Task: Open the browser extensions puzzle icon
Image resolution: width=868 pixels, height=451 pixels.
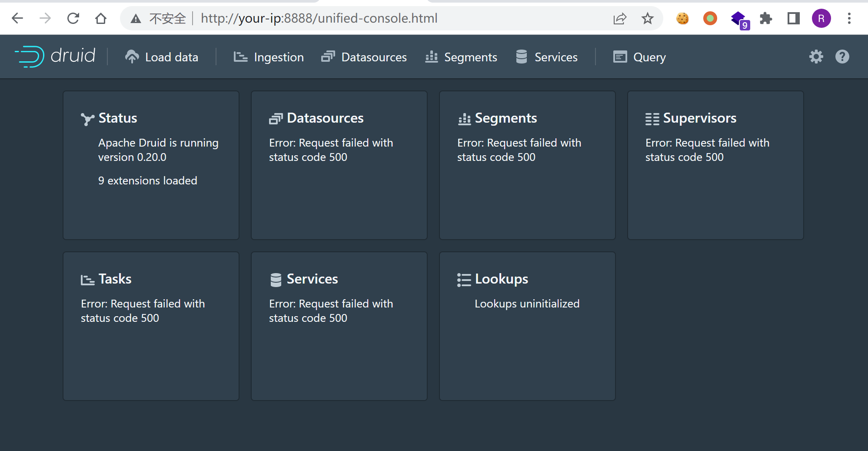Action: point(765,18)
